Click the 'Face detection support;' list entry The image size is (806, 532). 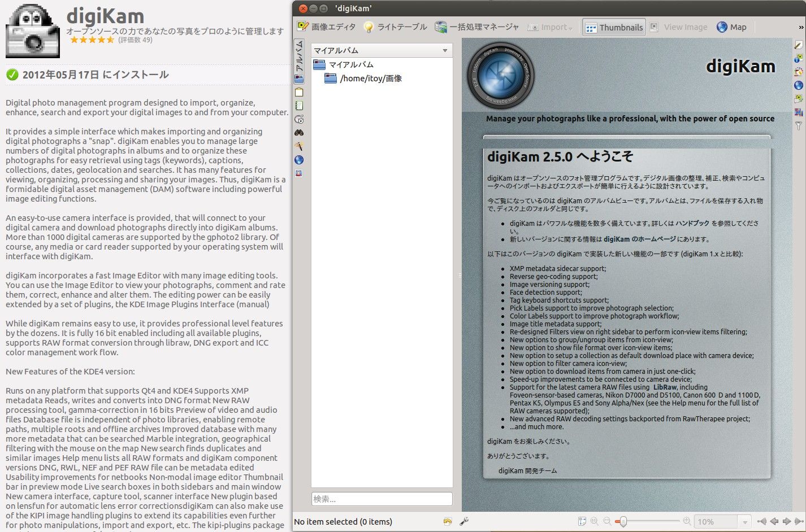(x=545, y=293)
